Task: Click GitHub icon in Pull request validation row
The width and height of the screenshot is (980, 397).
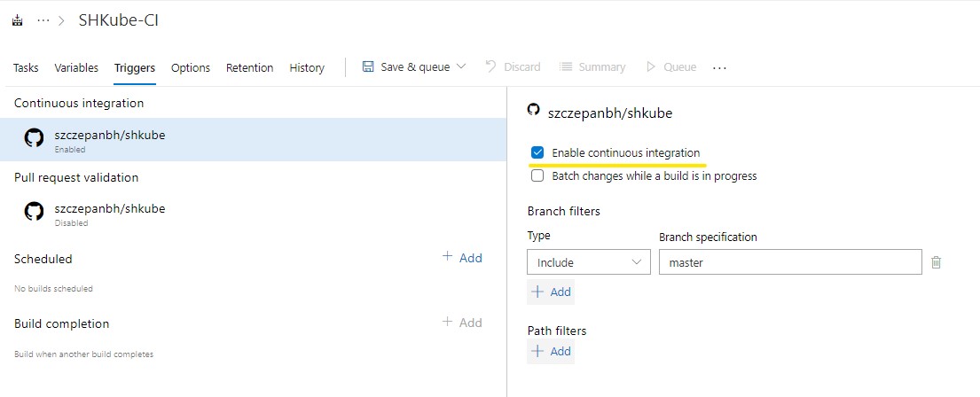Action: point(34,212)
